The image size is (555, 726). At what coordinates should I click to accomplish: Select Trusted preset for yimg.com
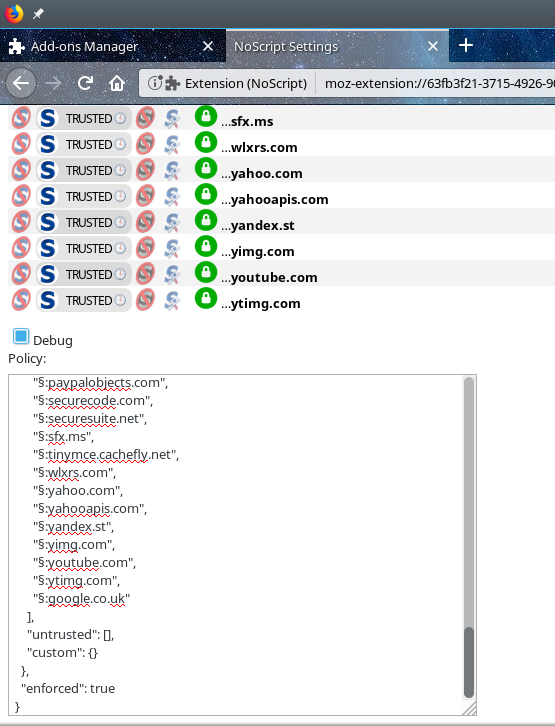click(84, 248)
